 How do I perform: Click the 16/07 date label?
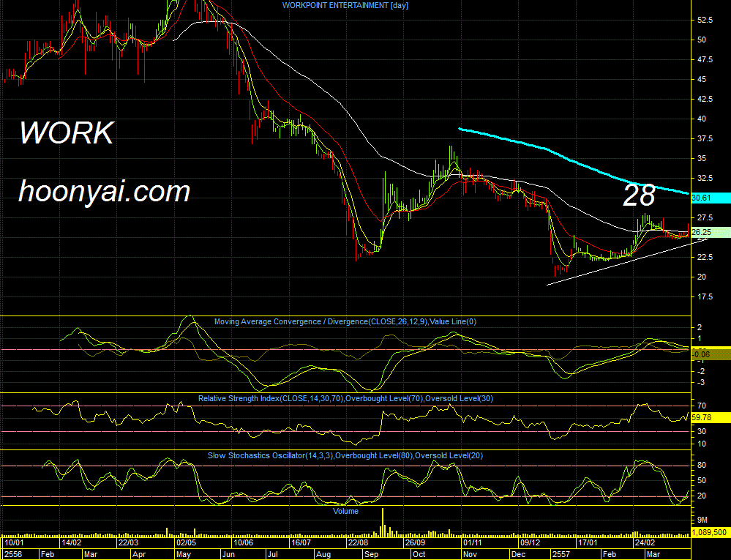click(301, 543)
